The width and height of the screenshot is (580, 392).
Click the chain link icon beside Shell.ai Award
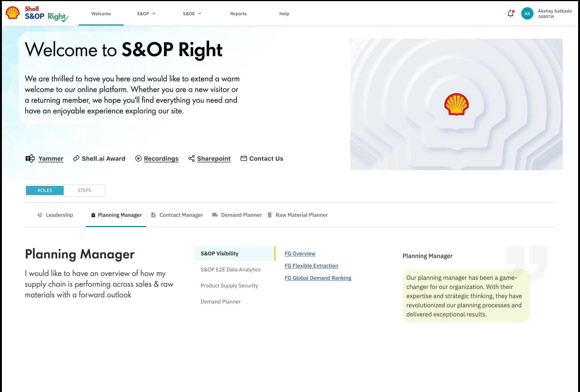[x=76, y=158]
